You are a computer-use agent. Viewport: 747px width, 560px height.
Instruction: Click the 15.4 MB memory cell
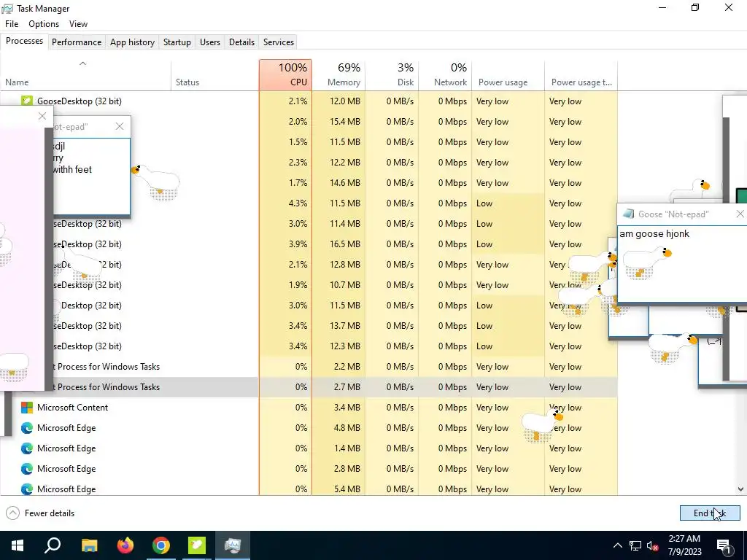click(338, 122)
